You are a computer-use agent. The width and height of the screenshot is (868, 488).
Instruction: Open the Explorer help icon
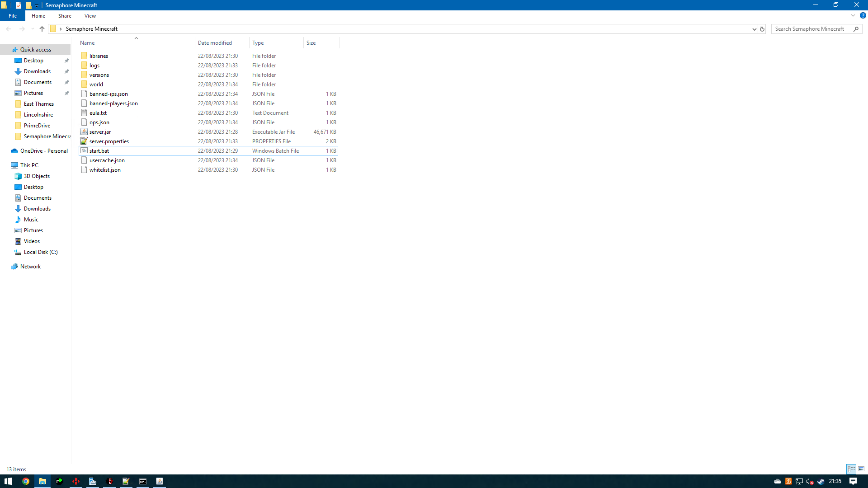[863, 15]
